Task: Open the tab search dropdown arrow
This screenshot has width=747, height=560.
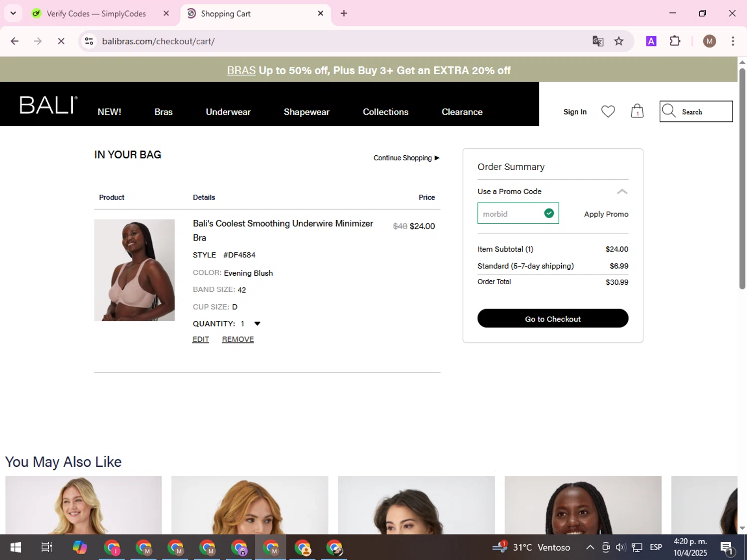Action: tap(13, 13)
